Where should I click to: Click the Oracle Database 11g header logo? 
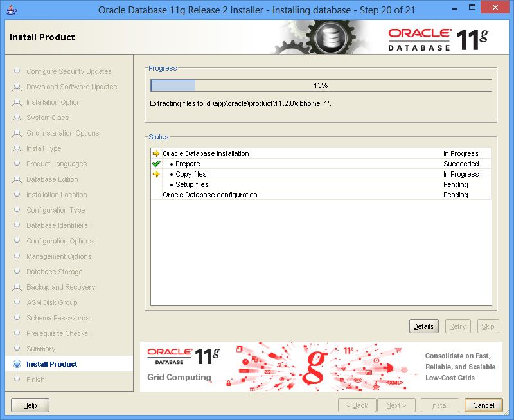(x=438, y=40)
